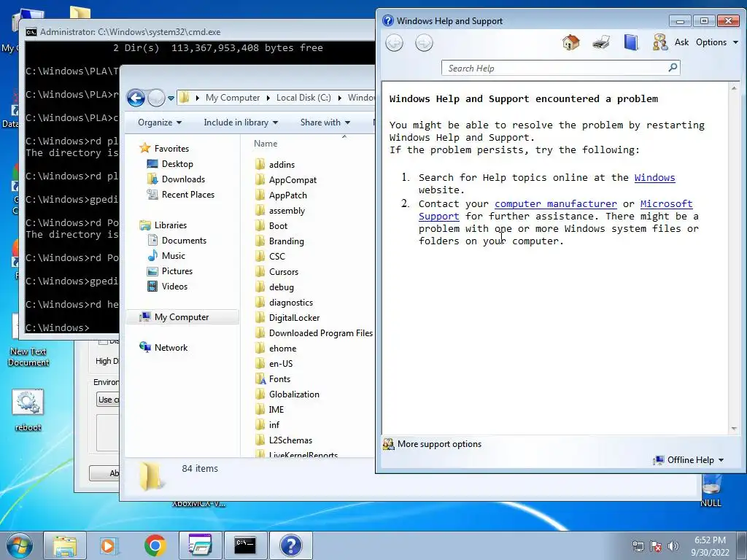Follow computer manufacturer link

click(x=555, y=204)
